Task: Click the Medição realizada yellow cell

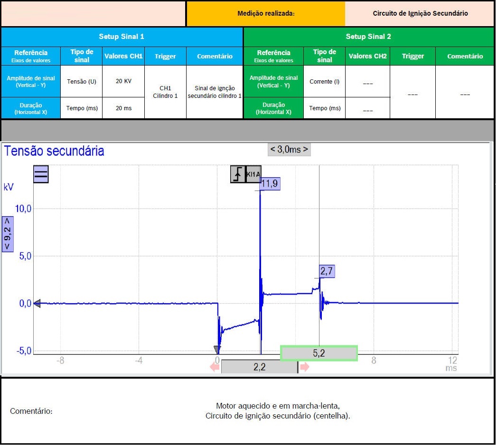Action: click(x=266, y=13)
